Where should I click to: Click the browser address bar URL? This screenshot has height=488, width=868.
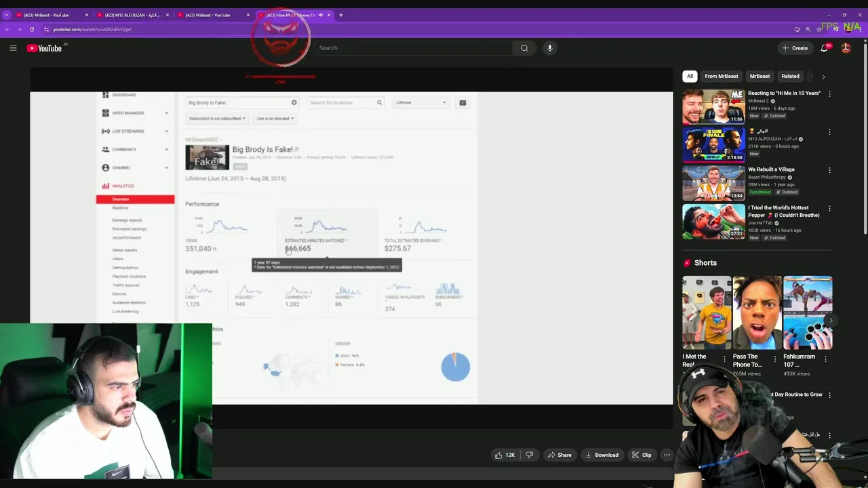(x=92, y=29)
